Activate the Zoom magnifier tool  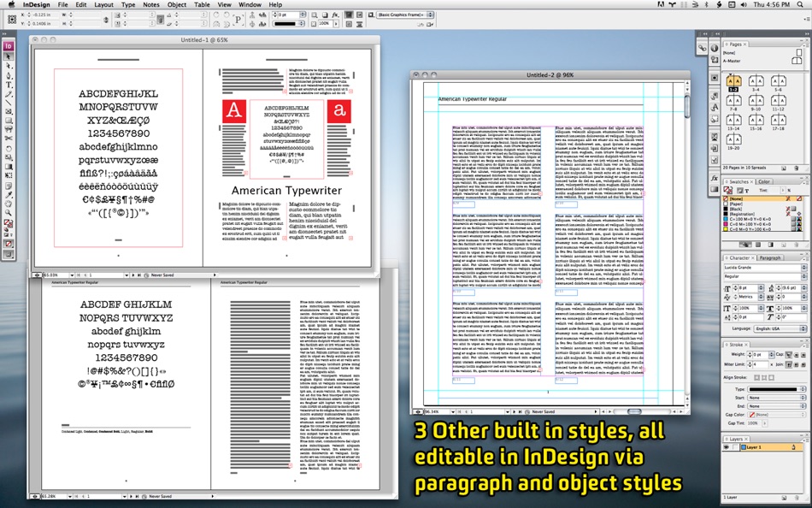(9, 213)
